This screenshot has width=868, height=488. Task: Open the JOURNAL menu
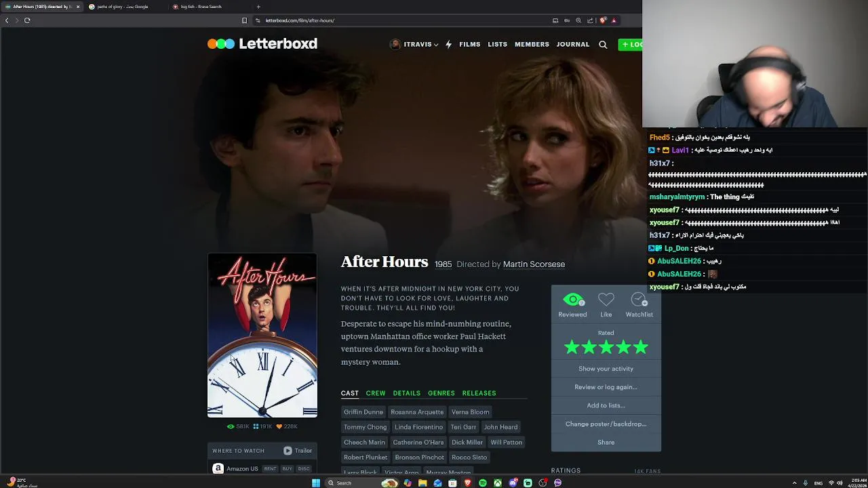pyautogui.click(x=573, y=44)
